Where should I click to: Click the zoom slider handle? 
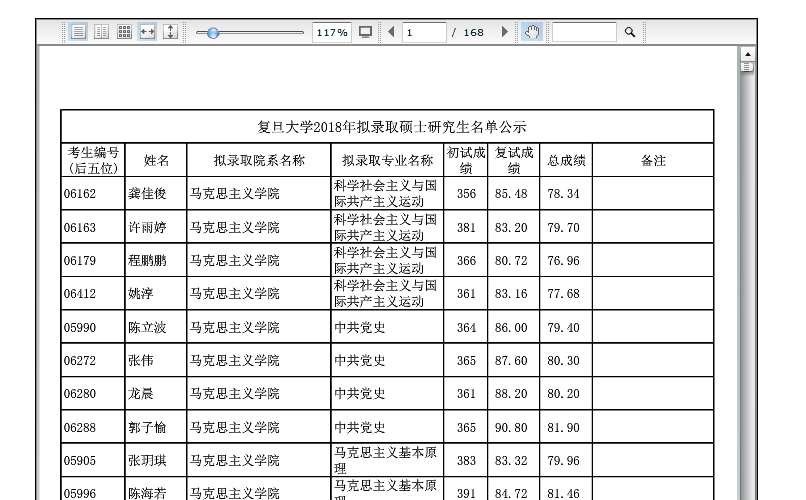click(x=213, y=33)
